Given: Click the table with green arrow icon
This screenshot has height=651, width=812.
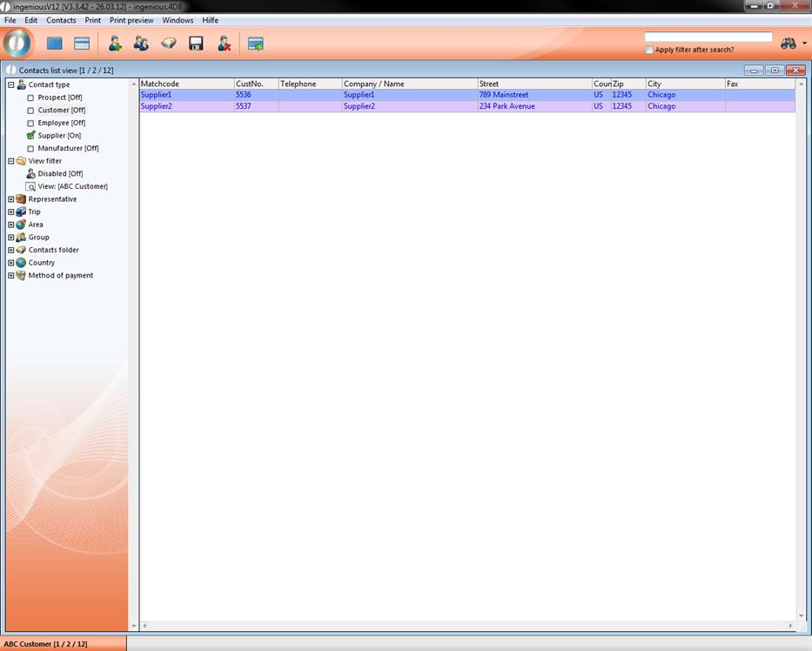Looking at the screenshot, I should coord(255,44).
